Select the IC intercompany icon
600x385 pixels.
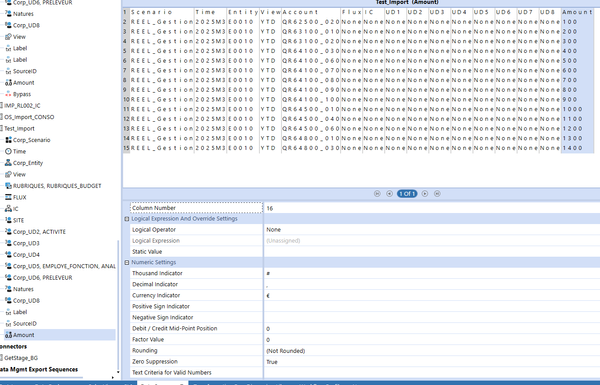[8, 209]
